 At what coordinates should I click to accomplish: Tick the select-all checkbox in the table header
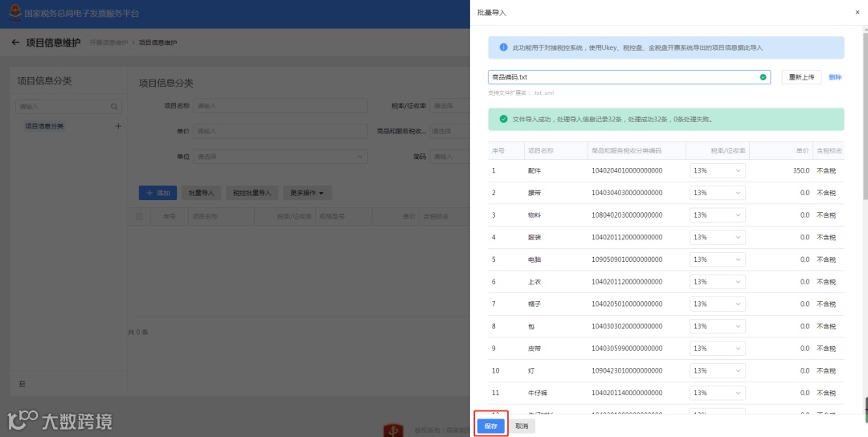(139, 216)
